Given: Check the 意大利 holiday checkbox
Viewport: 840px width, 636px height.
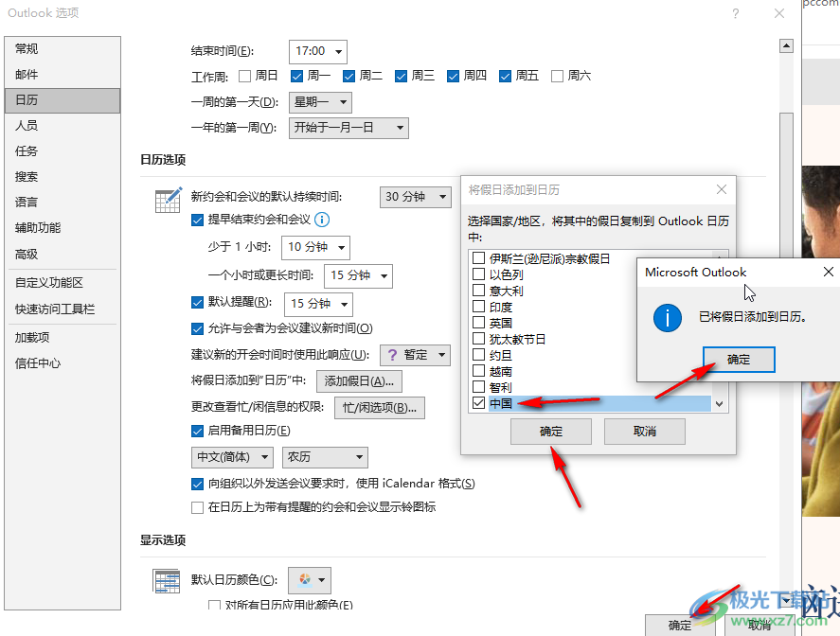Looking at the screenshot, I should (478, 291).
